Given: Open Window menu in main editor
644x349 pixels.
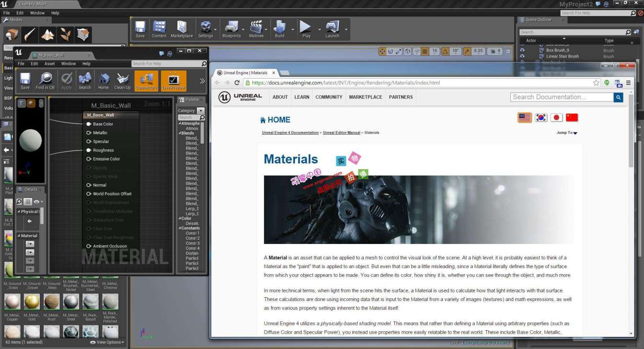Looking at the screenshot, I should coord(37,13).
